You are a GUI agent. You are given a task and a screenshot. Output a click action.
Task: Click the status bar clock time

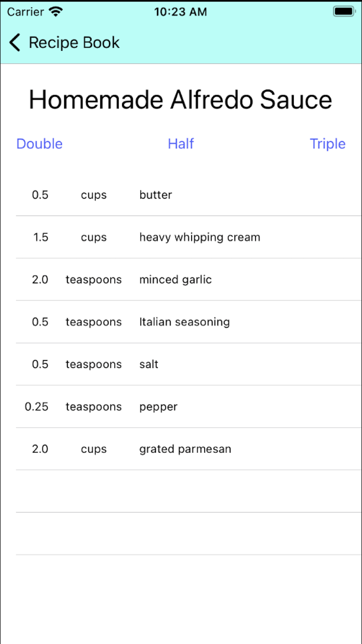[181, 12]
